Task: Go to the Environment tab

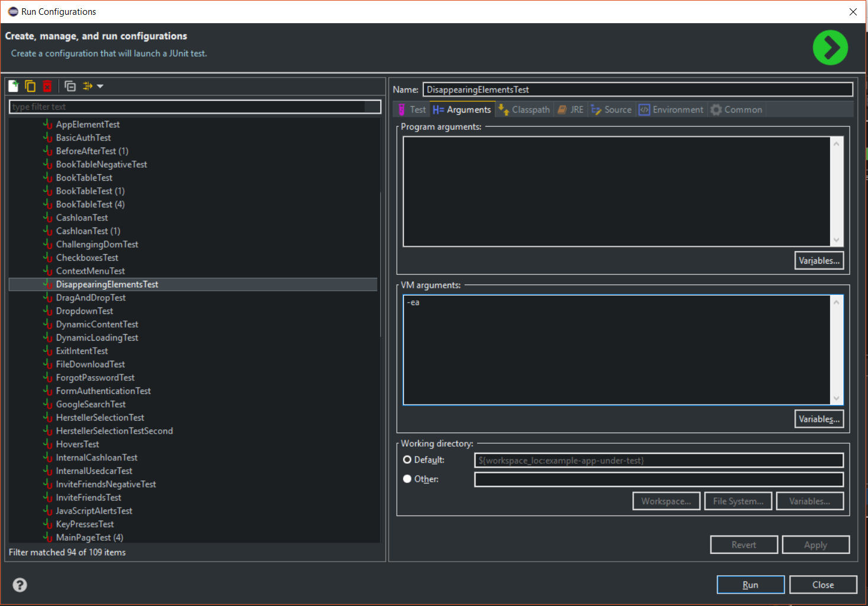Action: click(x=671, y=110)
